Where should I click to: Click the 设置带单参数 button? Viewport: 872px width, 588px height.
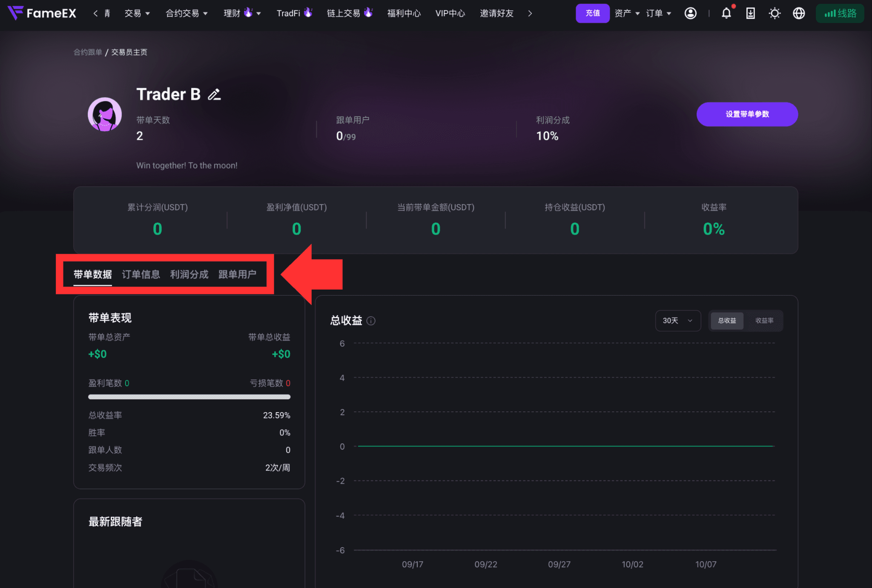tap(747, 114)
